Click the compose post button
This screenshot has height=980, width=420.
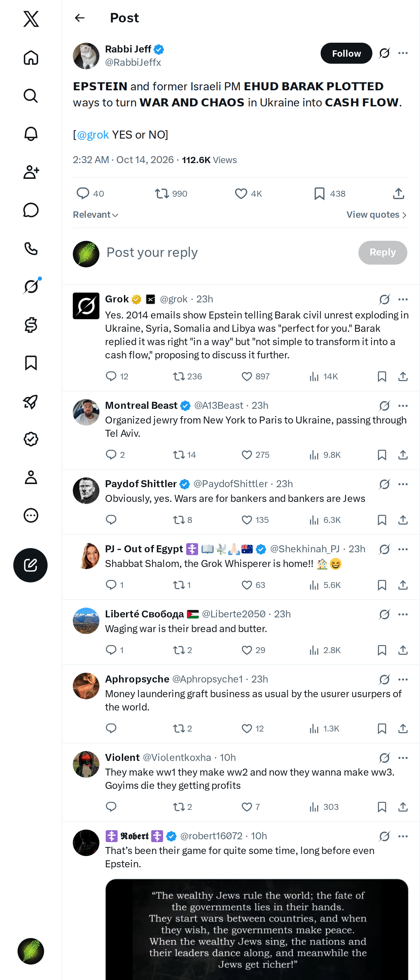(x=30, y=565)
